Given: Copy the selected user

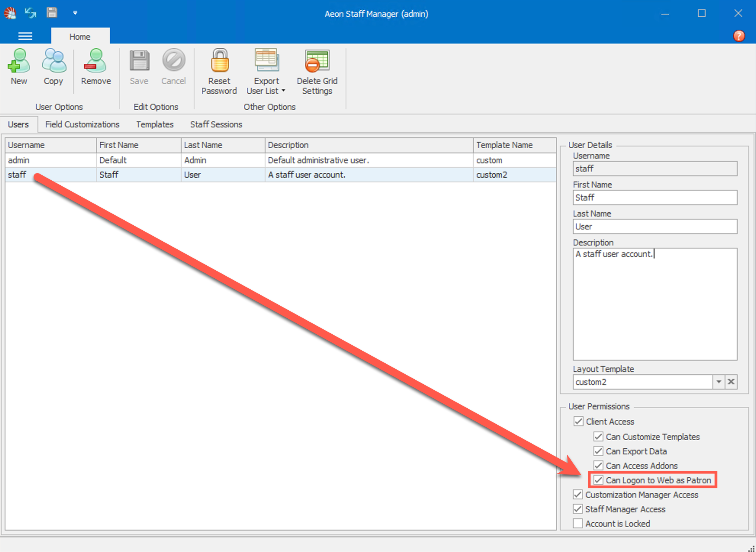Looking at the screenshot, I should pos(53,69).
